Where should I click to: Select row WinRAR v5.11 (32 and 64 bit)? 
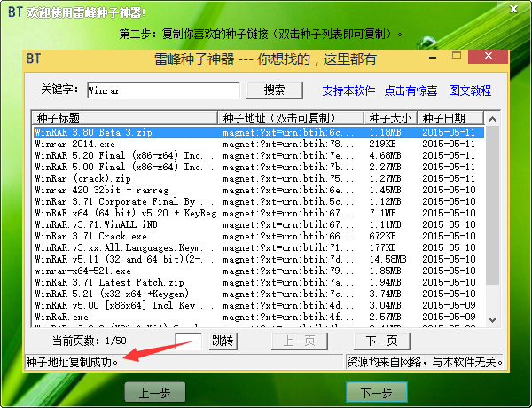click(259, 259)
